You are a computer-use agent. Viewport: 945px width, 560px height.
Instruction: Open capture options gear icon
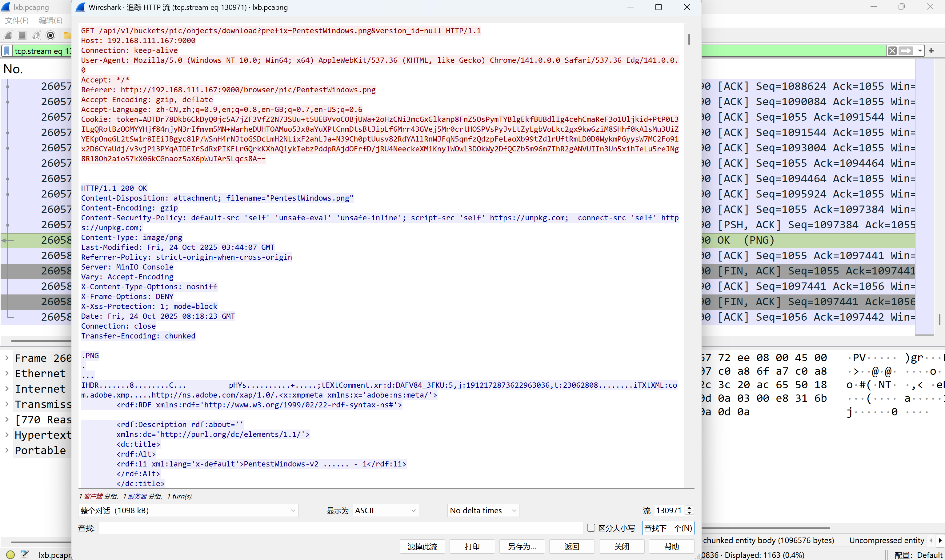50,35
